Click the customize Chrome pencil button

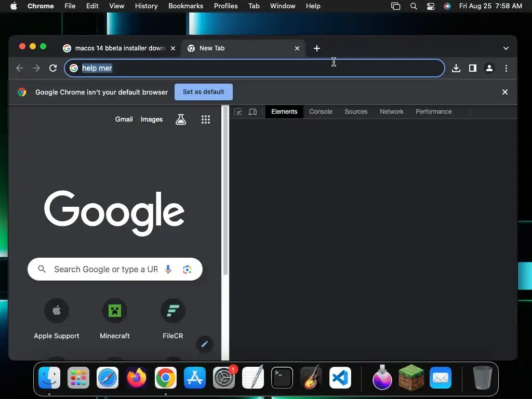point(205,344)
